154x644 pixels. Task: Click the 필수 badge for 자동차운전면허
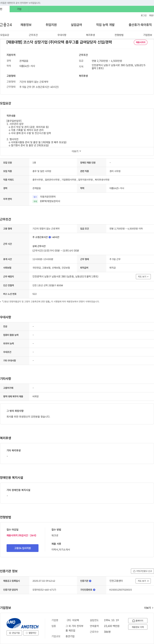(35, 197)
